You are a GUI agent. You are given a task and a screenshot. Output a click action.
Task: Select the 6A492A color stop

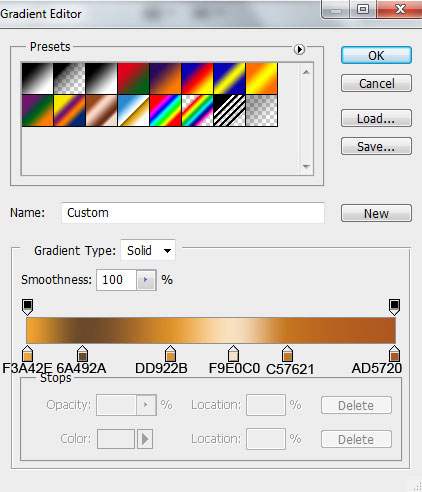click(x=82, y=353)
